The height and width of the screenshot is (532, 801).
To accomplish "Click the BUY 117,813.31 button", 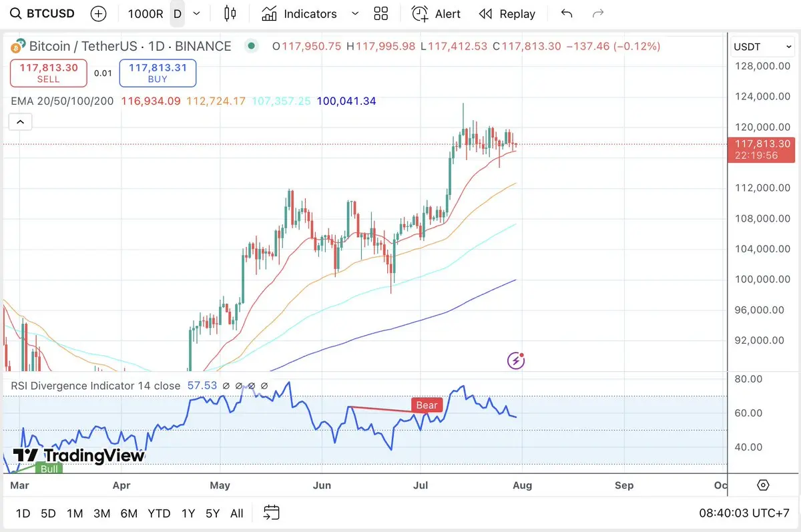I will click(x=158, y=73).
